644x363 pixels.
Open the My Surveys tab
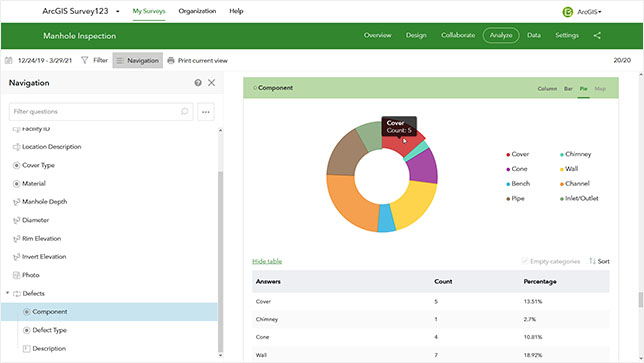[149, 11]
